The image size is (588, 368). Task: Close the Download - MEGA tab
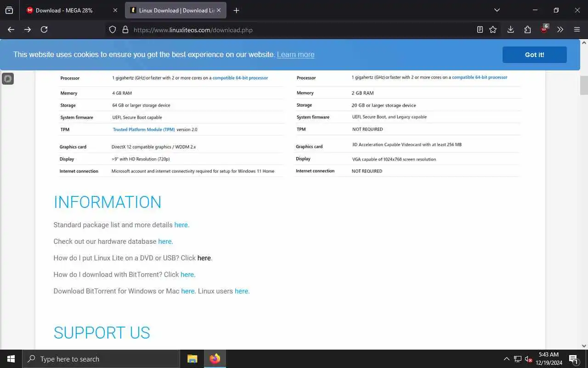(115, 10)
